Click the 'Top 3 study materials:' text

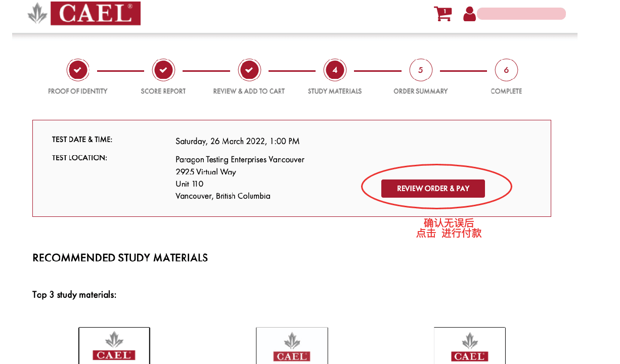(x=74, y=295)
